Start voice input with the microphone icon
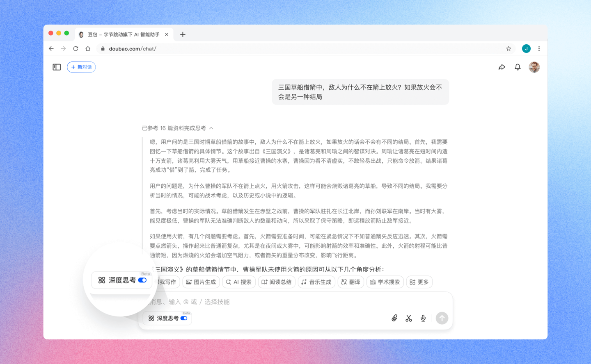This screenshot has height=364, width=591. pos(423,318)
